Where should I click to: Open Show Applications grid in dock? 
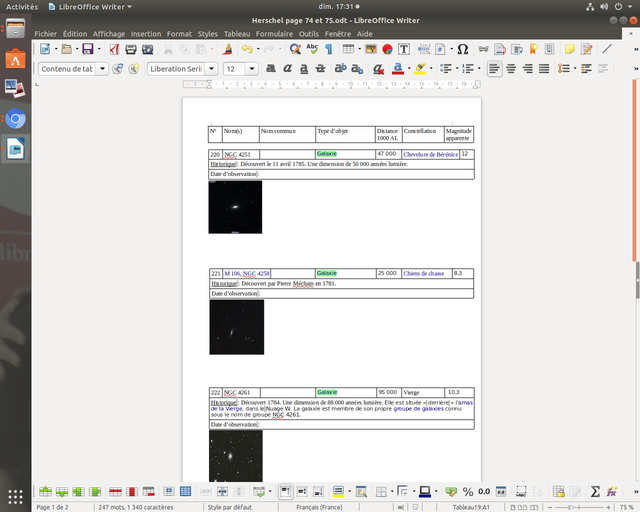click(x=16, y=496)
